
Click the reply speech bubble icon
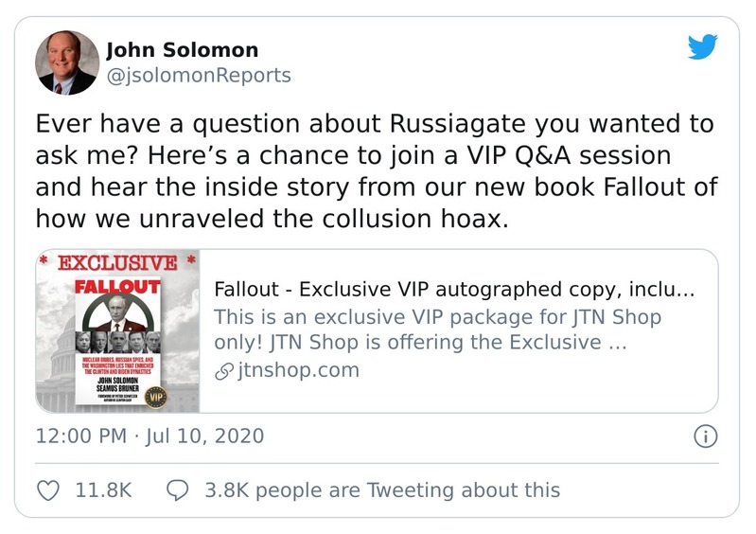177,489
